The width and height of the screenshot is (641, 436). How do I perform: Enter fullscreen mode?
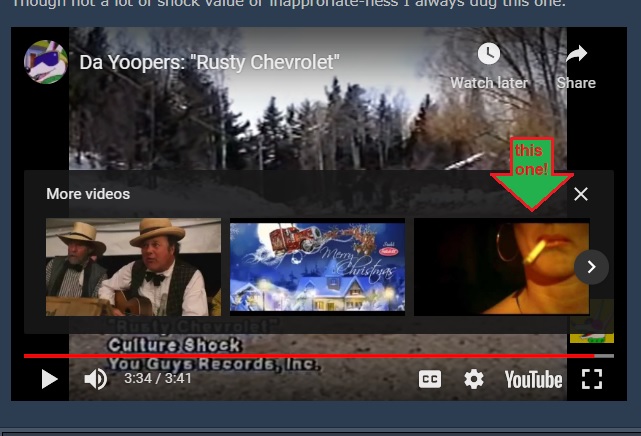pos(592,379)
